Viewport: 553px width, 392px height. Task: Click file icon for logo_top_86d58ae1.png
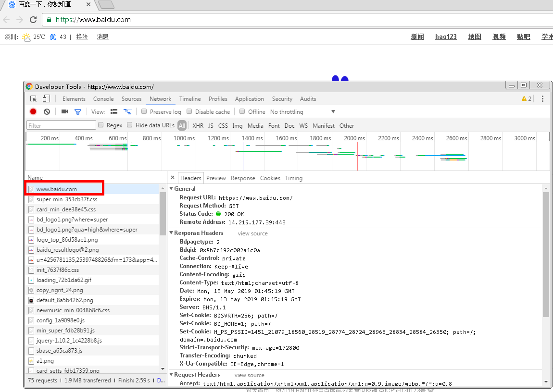31,240
